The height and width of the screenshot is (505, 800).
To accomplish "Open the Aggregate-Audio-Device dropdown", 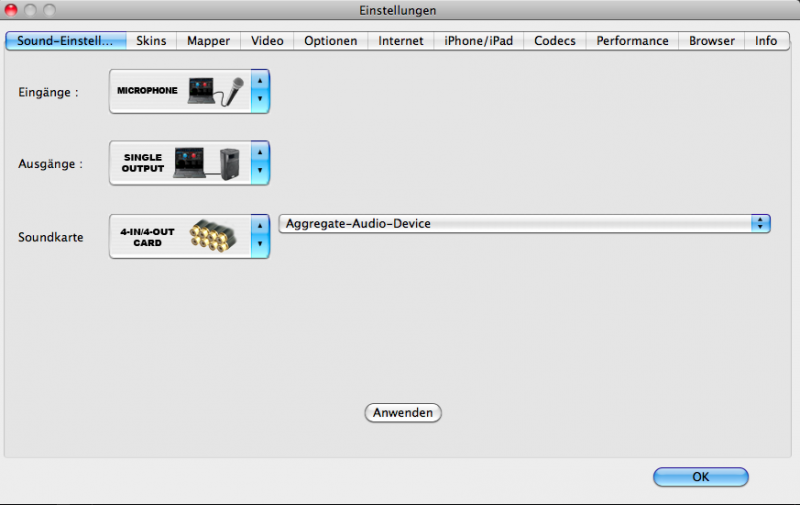I will [524, 223].
